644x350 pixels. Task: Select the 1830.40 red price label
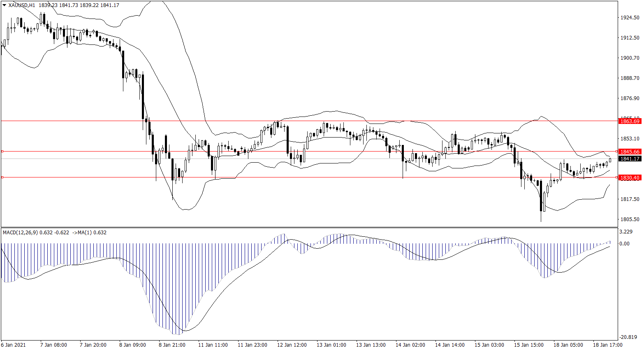click(630, 177)
